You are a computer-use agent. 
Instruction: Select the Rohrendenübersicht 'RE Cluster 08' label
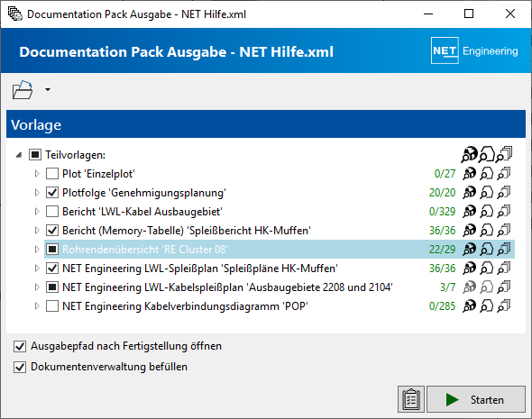(x=145, y=250)
